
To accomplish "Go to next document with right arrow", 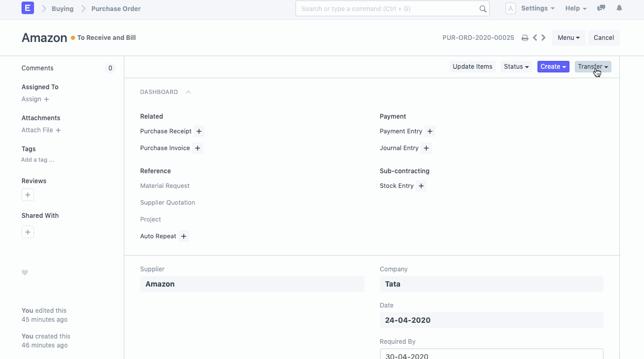I will [543, 38].
